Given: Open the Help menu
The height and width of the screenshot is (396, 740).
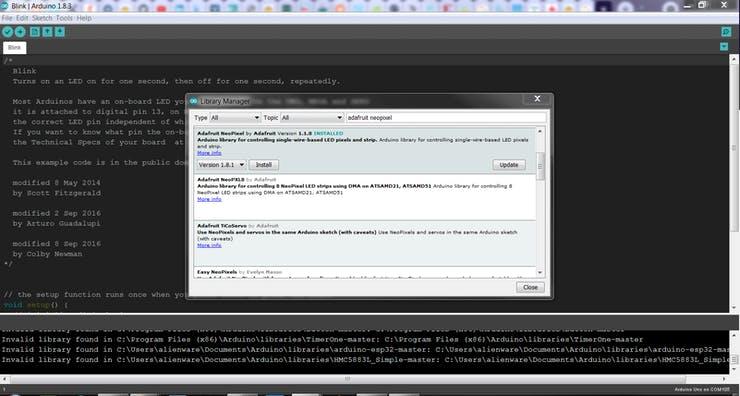Looking at the screenshot, I should (84, 18).
